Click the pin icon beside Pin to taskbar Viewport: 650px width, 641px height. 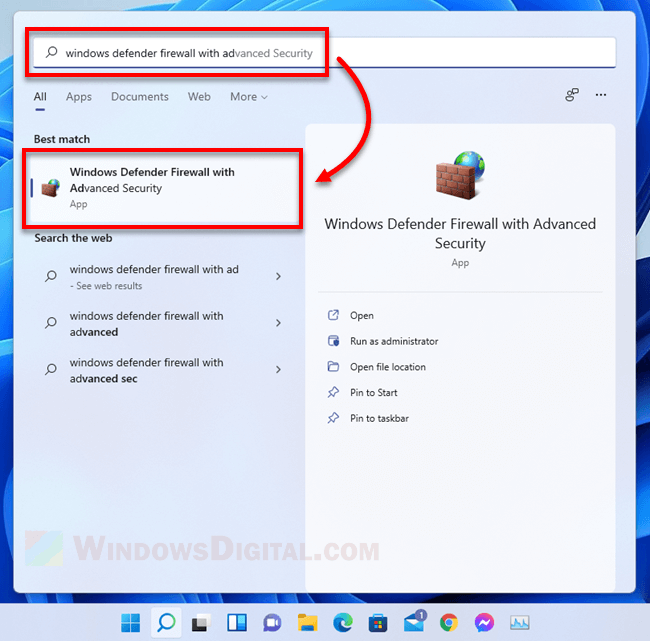333,418
